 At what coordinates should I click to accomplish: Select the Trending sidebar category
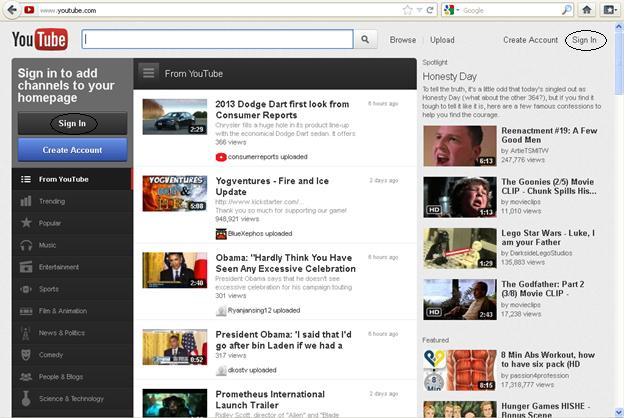point(72,201)
